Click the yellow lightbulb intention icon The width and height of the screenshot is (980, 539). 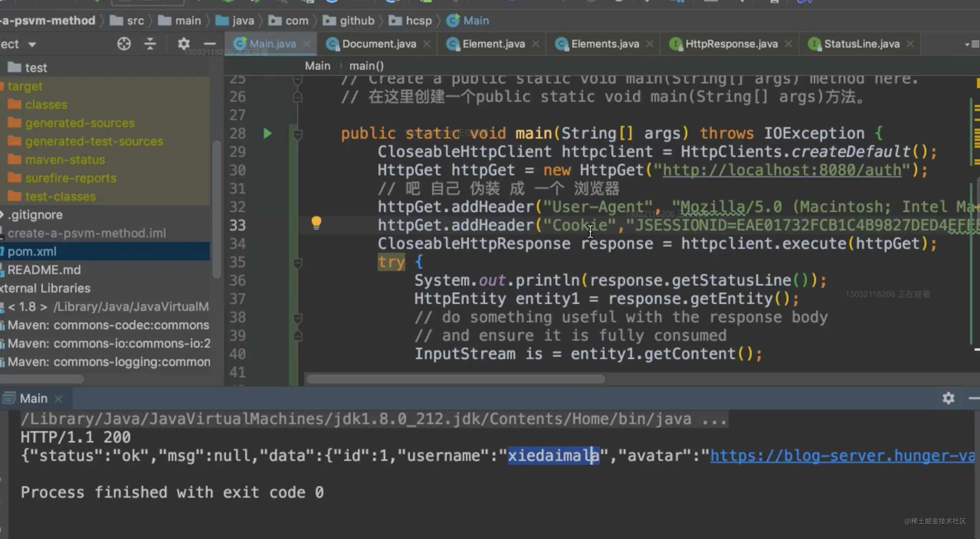point(316,223)
